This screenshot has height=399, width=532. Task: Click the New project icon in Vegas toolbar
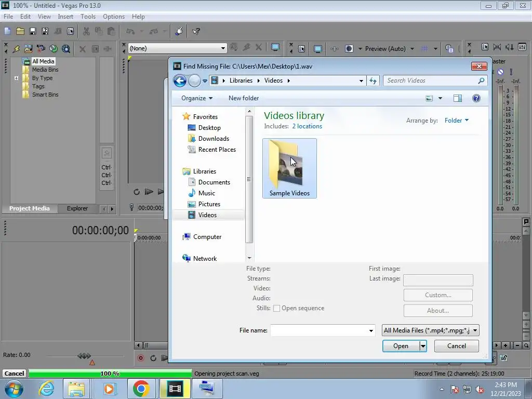pos(7,31)
